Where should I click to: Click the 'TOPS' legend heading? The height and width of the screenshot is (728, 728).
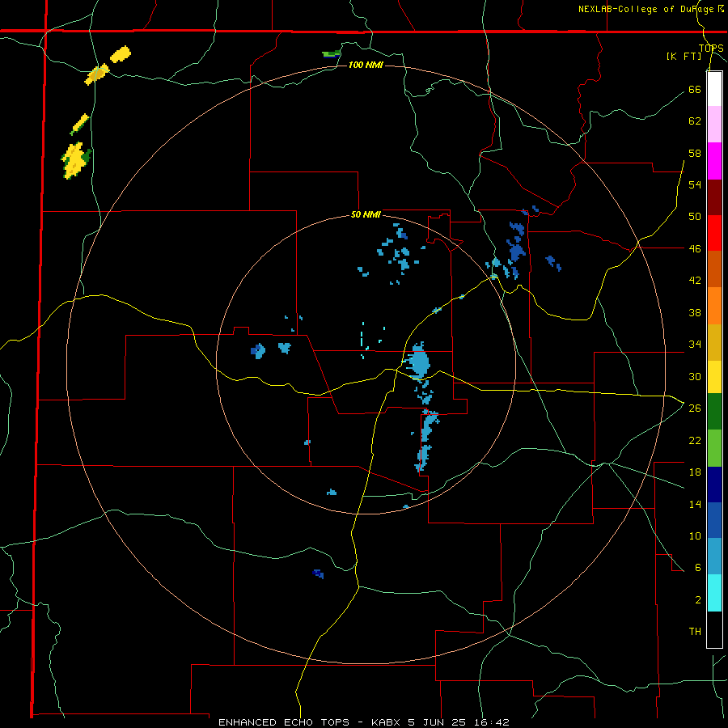[x=711, y=49]
